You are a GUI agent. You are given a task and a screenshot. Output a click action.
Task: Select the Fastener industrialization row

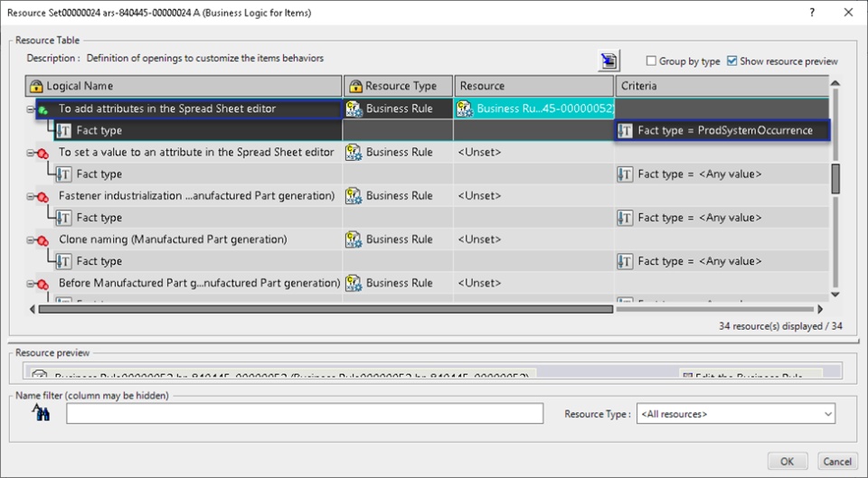point(196,196)
